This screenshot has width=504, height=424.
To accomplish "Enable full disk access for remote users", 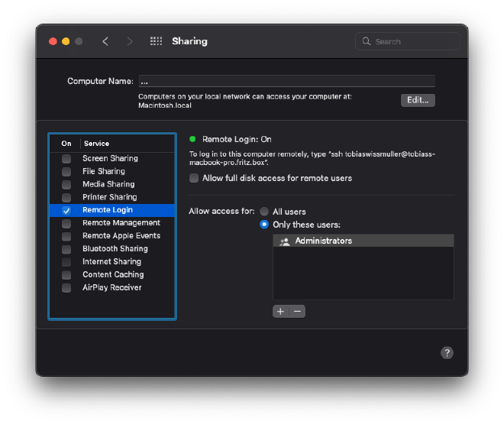I will (194, 178).
